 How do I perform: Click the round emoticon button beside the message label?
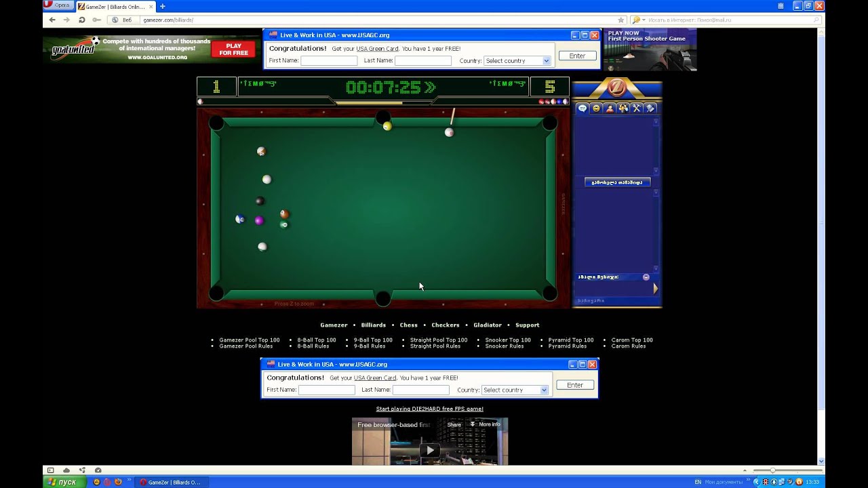tap(646, 277)
